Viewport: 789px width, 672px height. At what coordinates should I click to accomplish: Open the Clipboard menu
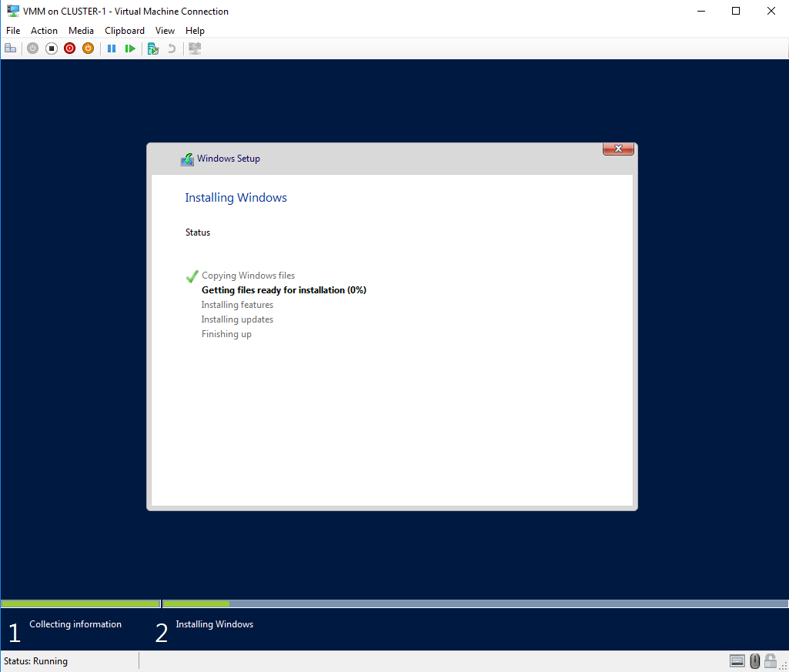click(x=124, y=31)
